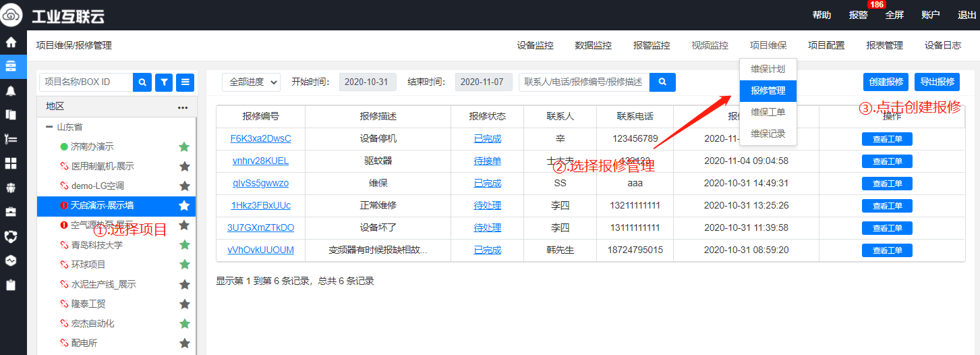Screen dimensions: 980x355
Task: Toggle favorite star for 宏杰自动化
Action: tap(184, 323)
